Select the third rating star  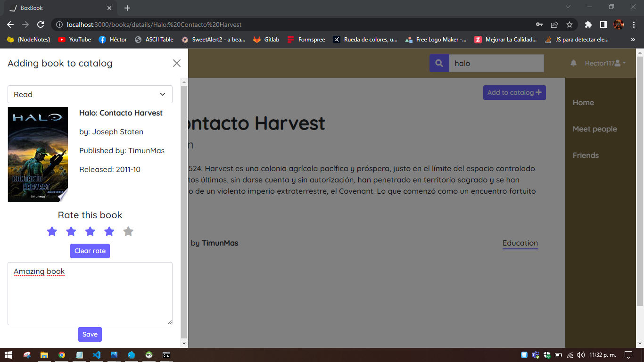(x=90, y=231)
